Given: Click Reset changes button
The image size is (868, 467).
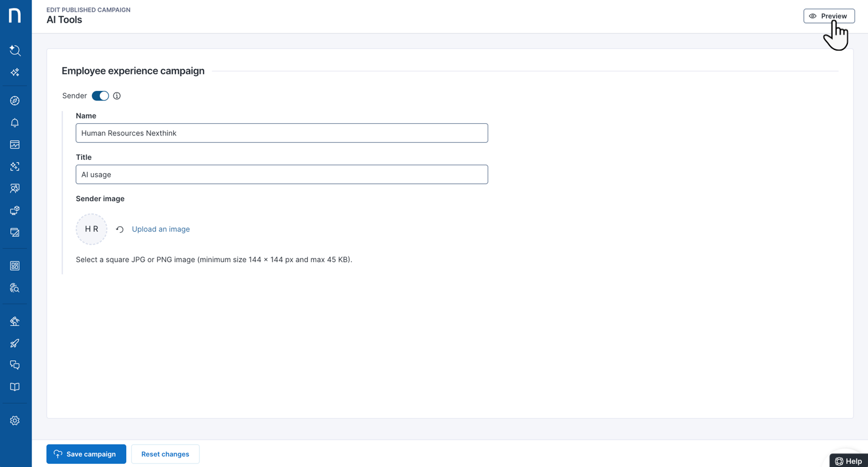Looking at the screenshot, I should [x=165, y=454].
